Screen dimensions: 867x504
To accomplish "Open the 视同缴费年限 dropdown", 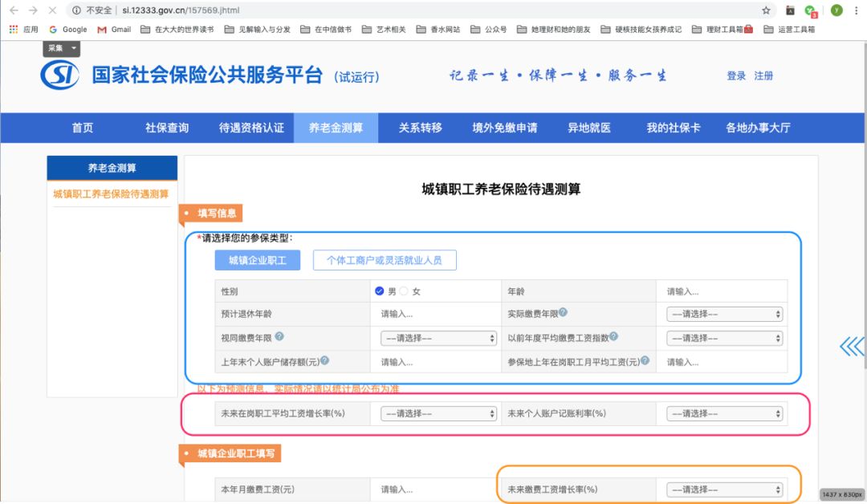I will tap(438, 338).
